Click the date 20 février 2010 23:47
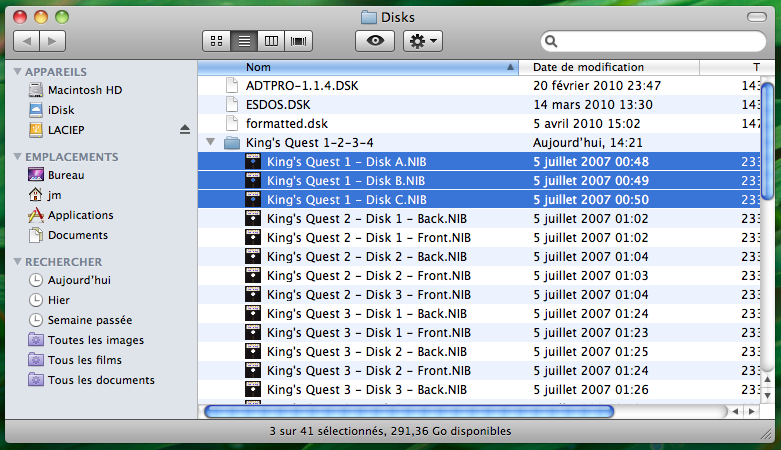The height and width of the screenshot is (450, 781). tap(597, 86)
